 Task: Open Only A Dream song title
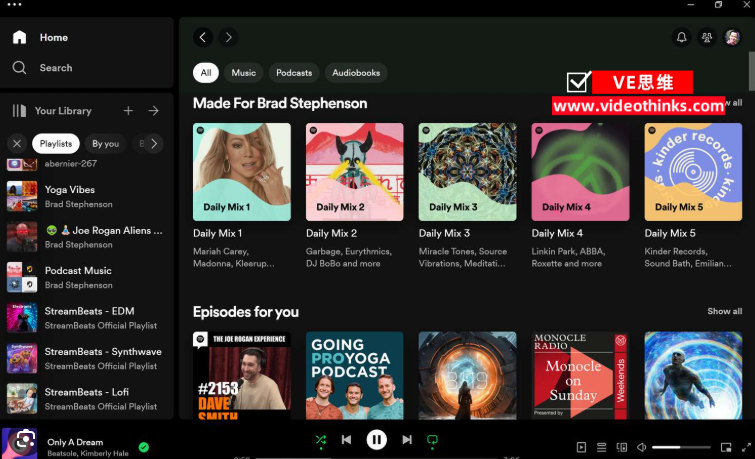[x=75, y=442]
